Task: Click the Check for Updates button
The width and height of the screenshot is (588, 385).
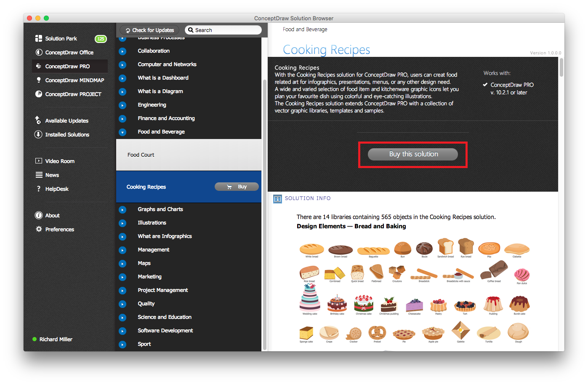Action: click(149, 30)
